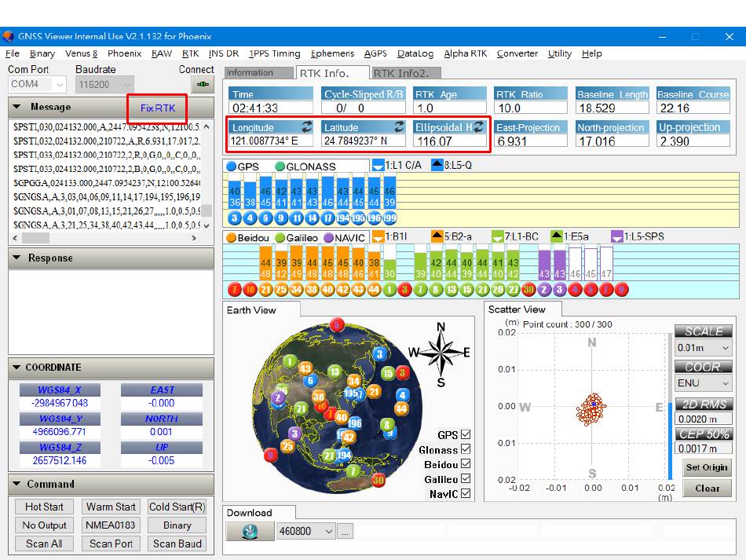Click the Clear button in Scatter View
Viewport: 746px width, 560px height.
tap(707, 489)
